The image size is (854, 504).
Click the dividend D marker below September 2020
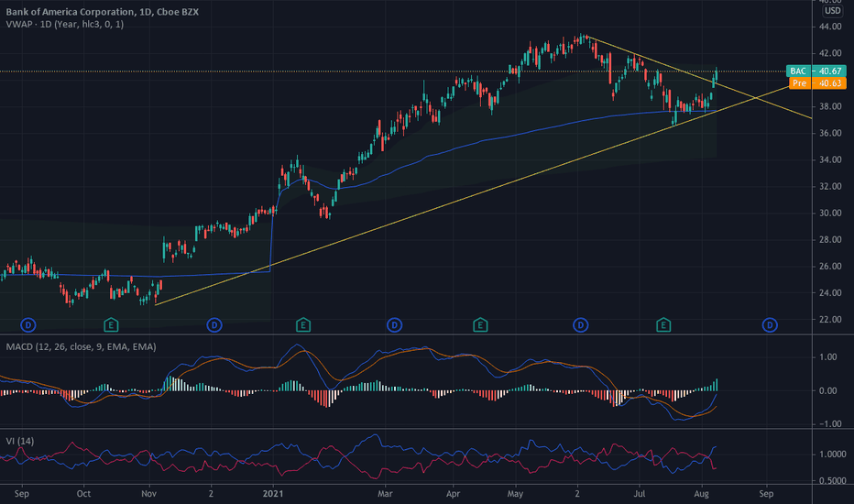point(28,325)
